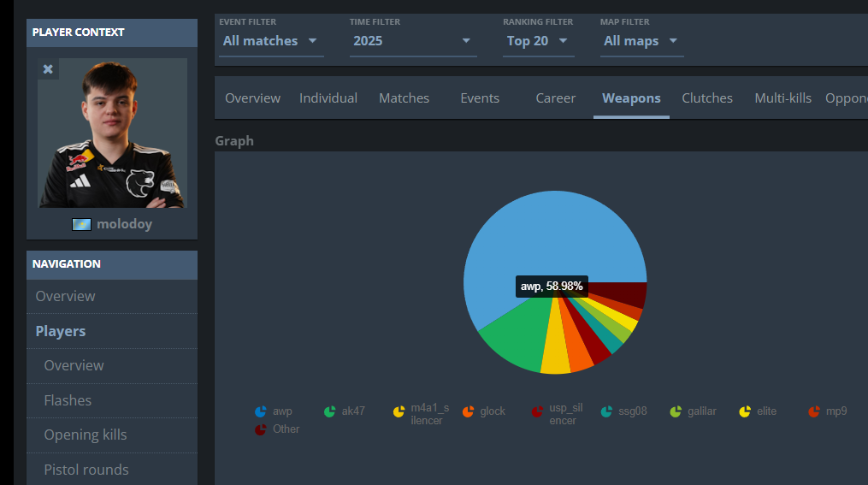Click the ssg08 legend label text
This screenshot has height=485, width=868.
(x=633, y=411)
